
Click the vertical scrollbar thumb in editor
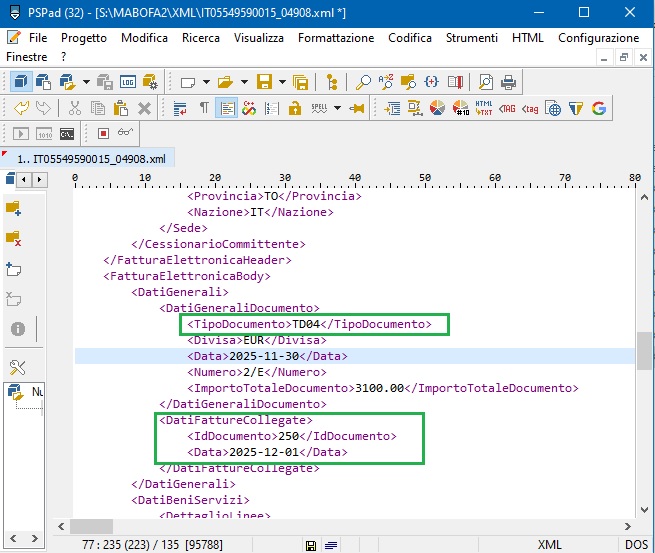644,351
